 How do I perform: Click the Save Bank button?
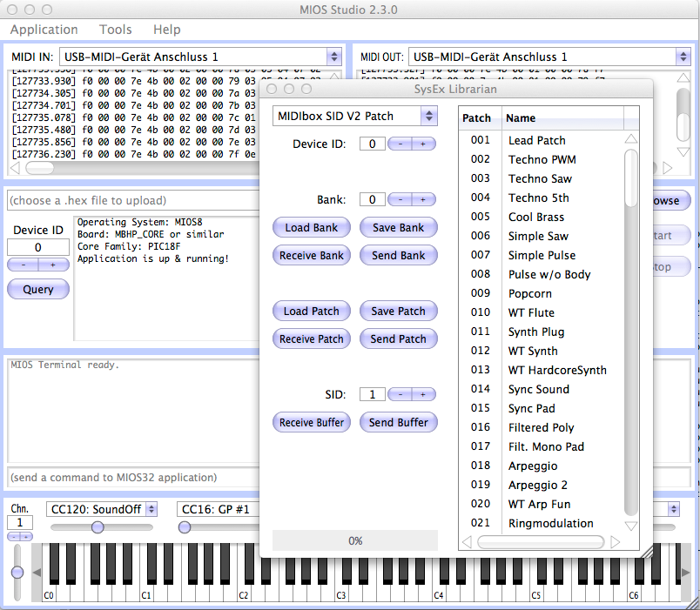pos(398,228)
